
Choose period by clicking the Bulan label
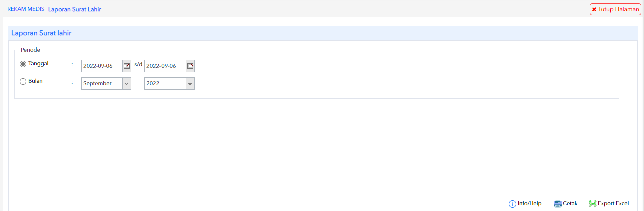(36, 81)
